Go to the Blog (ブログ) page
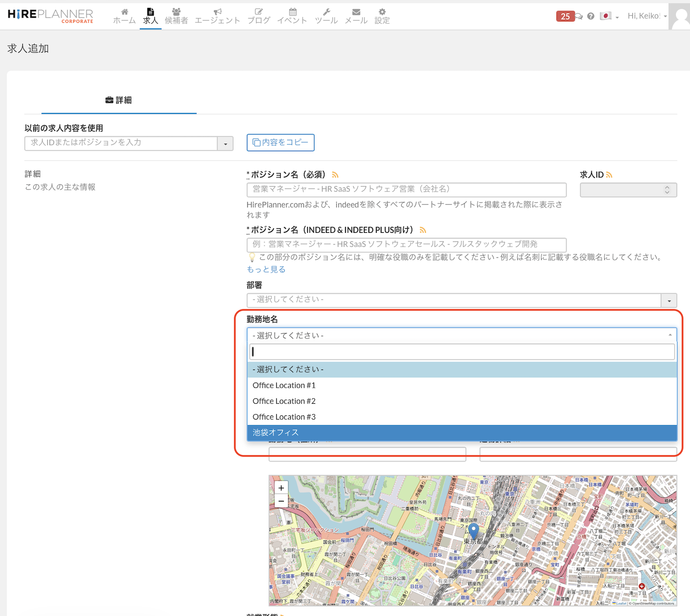Screen dimensions: 690x616 pyautogui.click(x=259, y=16)
